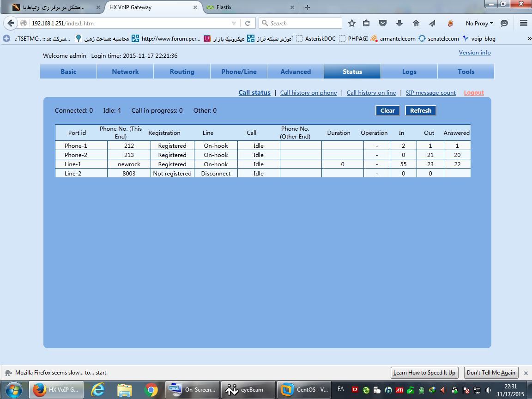
Task: Open Call history on phone link
Action: [308, 93]
